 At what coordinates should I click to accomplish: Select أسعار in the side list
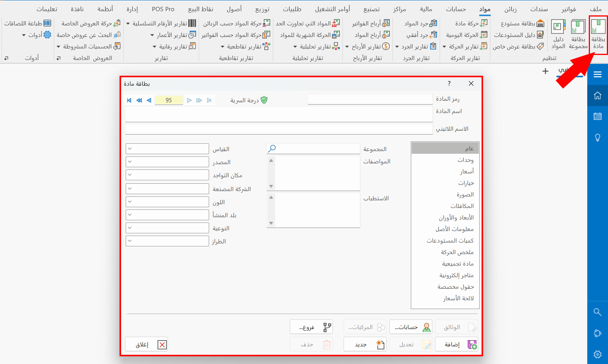[445, 171]
